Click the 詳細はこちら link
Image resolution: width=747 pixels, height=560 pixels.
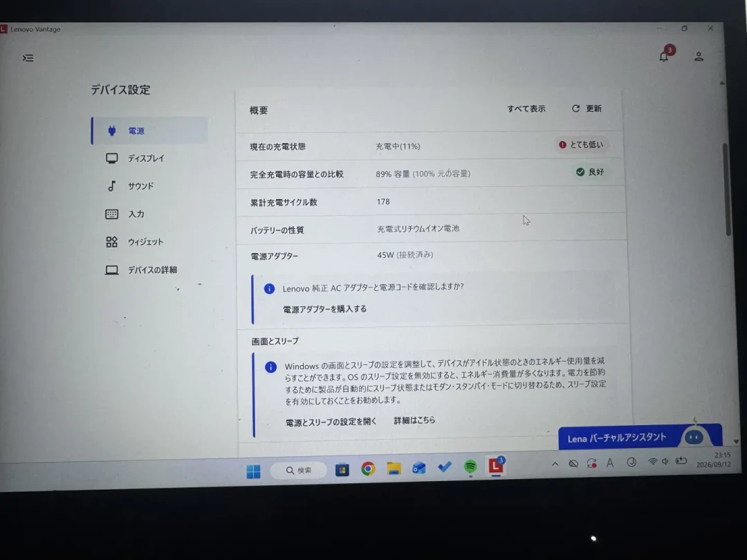click(x=414, y=420)
